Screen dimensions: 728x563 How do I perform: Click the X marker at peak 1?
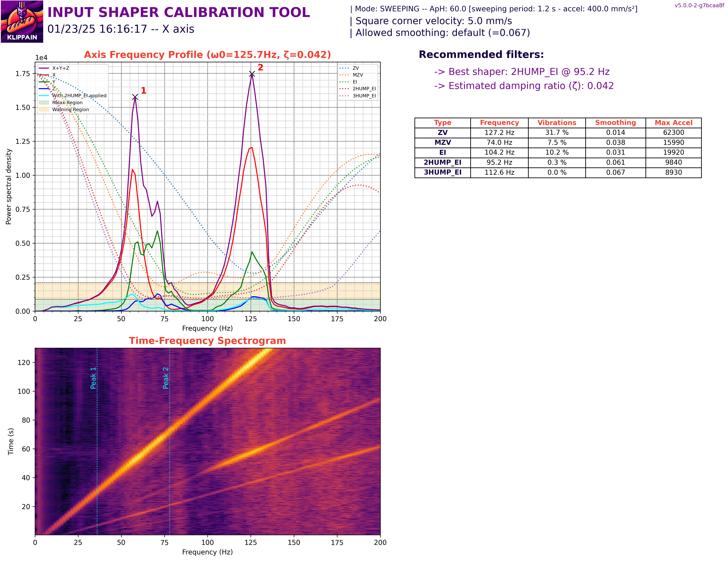(x=135, y=97)
